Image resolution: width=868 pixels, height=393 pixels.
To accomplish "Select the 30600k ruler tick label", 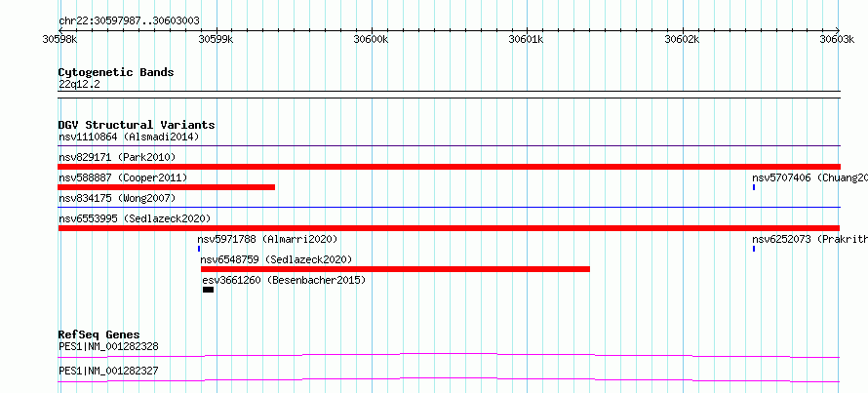I will click(x=371, y=39).
